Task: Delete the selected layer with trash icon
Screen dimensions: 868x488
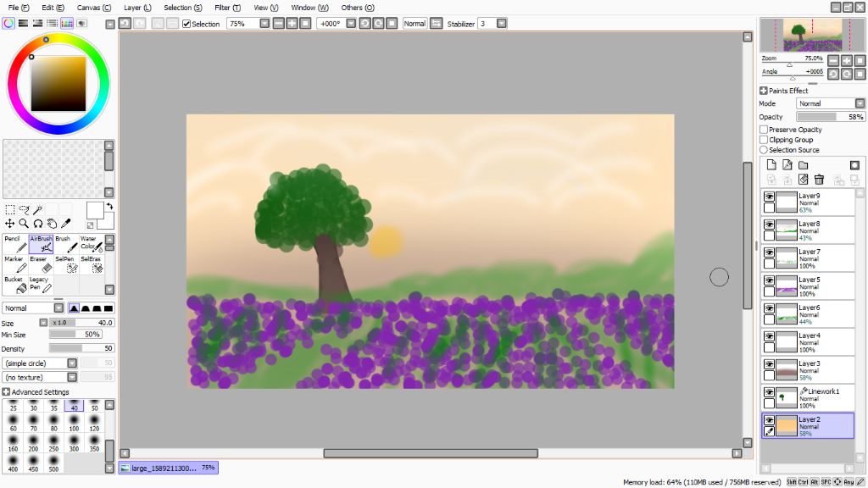Action: (x=820, y=180)
